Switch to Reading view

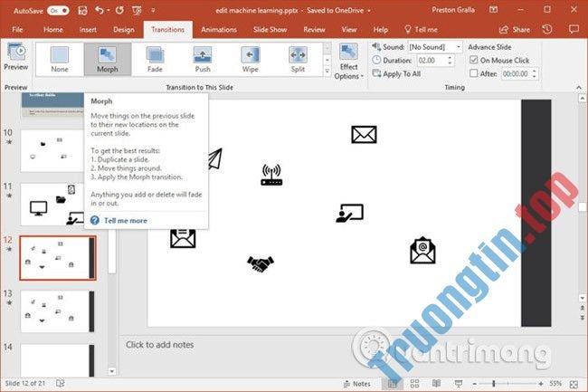click(436, 384)
